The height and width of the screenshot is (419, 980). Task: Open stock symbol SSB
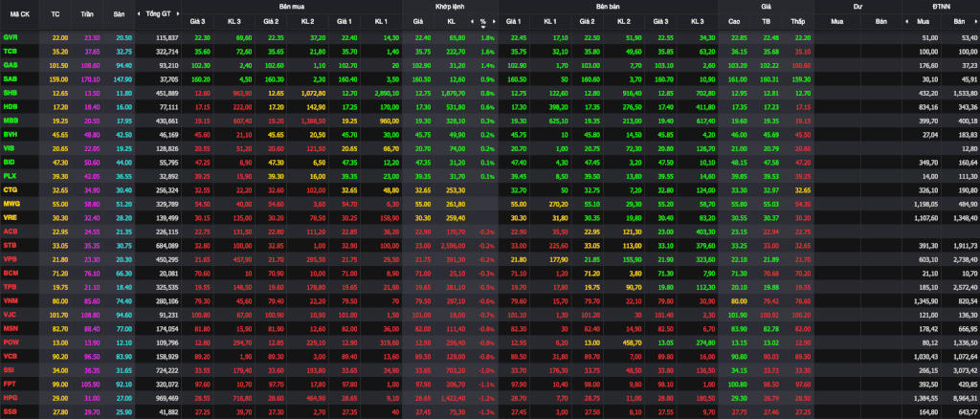[10, 409]
